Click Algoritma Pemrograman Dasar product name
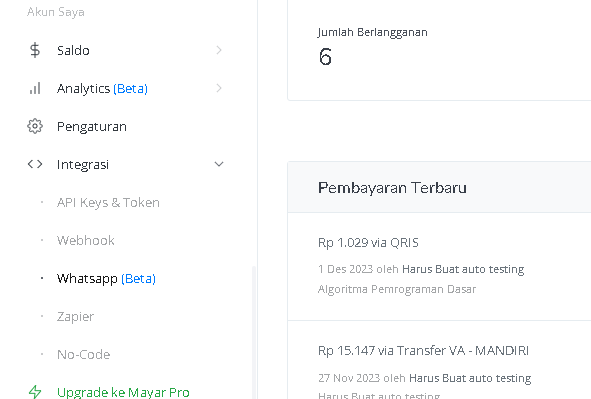 pyautogui.click(x=397, y=289)
